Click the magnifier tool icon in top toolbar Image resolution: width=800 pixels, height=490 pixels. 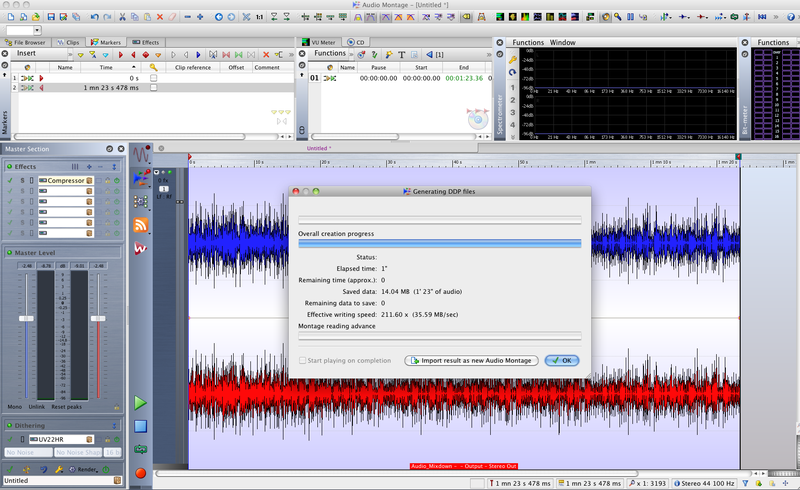pyautogui.click(x=618, y=17)
